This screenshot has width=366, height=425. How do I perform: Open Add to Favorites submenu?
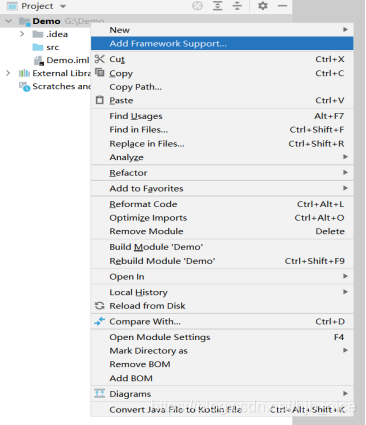[x=222, y=188]
